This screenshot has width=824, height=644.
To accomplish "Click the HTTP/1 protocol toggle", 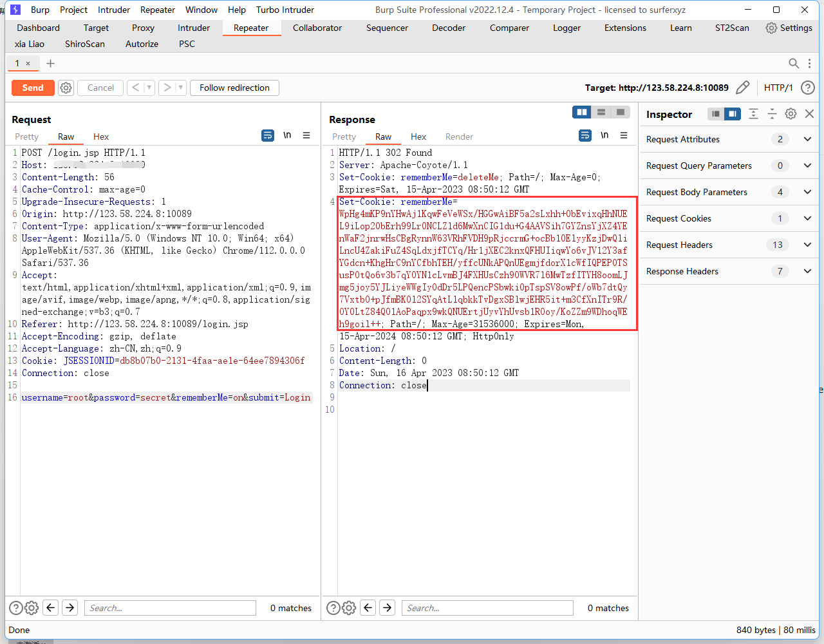I will click(x=778, y=88).
